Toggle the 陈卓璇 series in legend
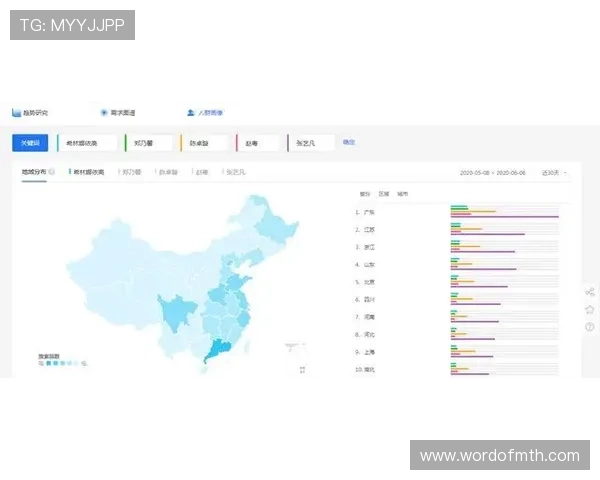Viewport: 600px width, 480px height. pos(168,172)
